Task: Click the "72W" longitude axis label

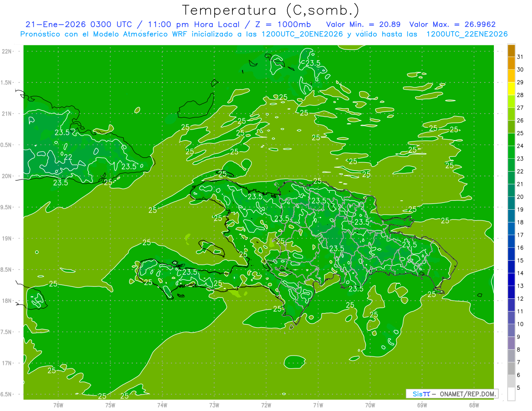Action: (266, 405)
